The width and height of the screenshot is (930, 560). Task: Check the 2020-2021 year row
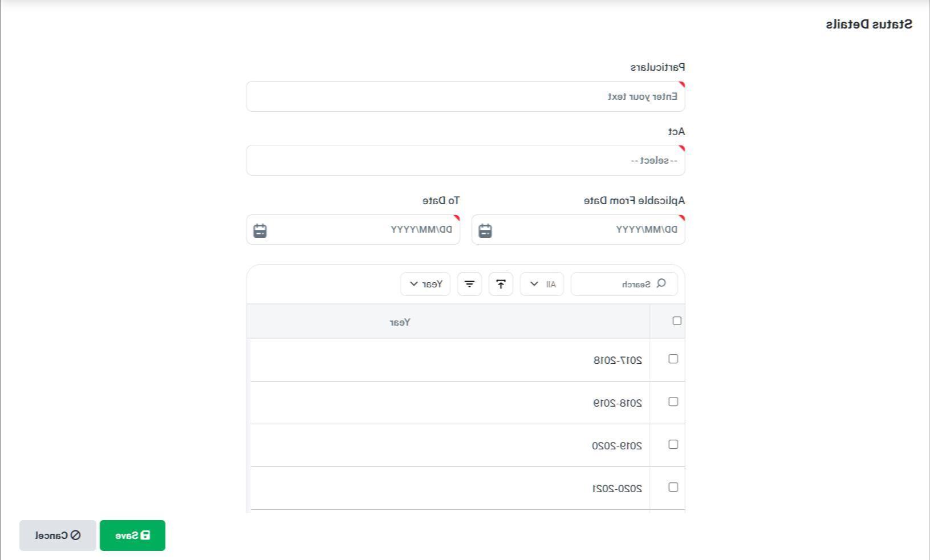click(673, 487)
